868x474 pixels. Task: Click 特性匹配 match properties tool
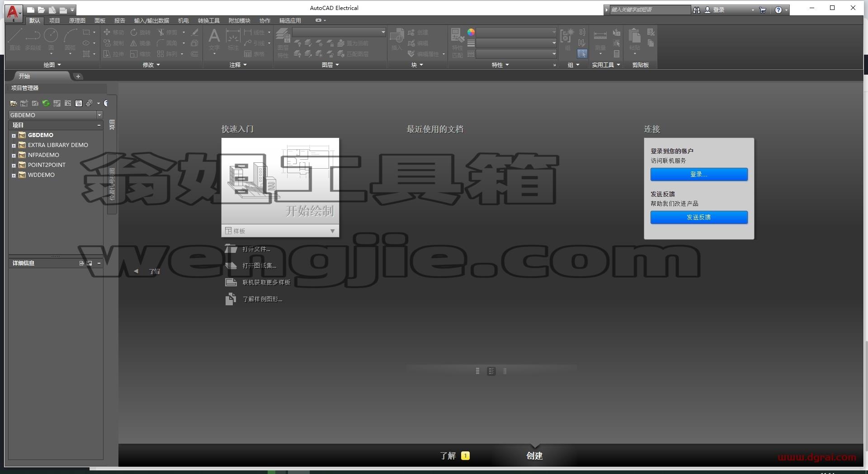(458, 43)
